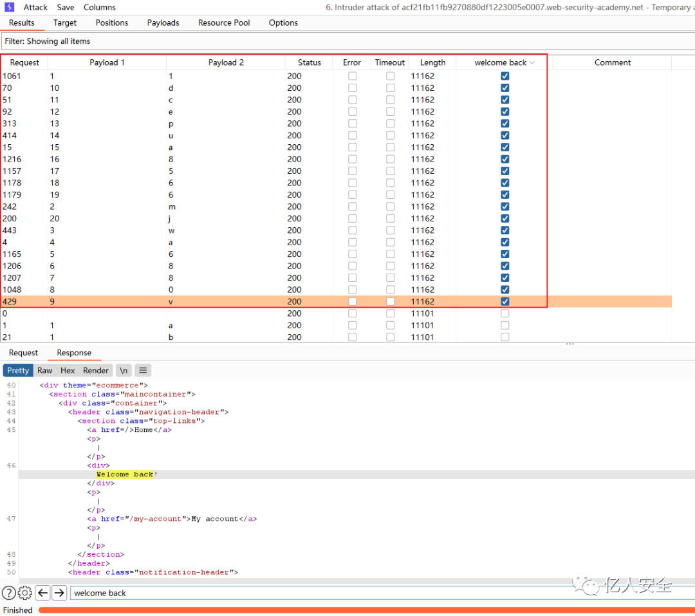Toggle Error checkbox for request 1216
This screenshot has height=616, width=695.
click(x=353, y=159)
